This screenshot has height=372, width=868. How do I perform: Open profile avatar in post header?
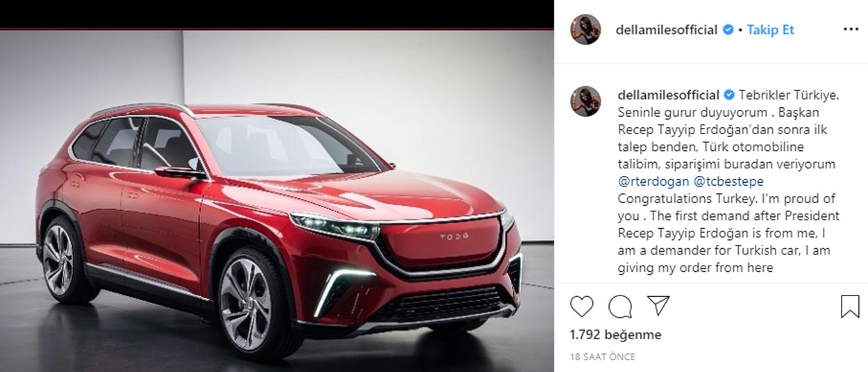coord(585,29)
